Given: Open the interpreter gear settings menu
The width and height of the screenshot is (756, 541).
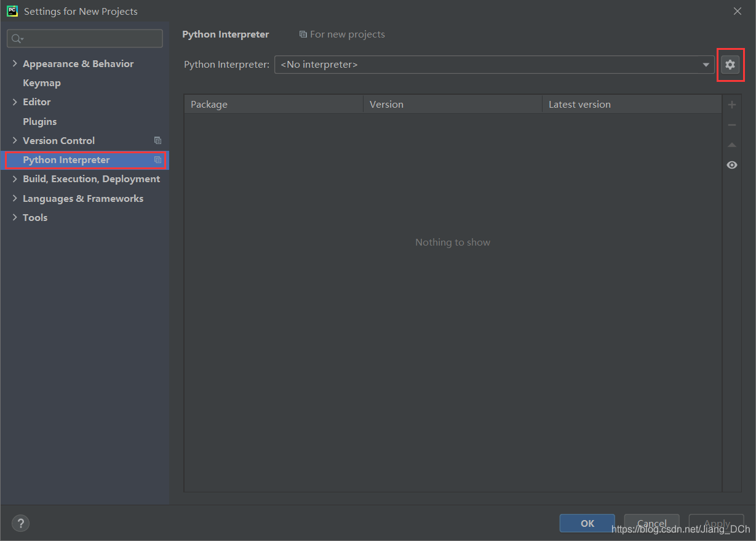Looking at the screenshot, I should click(x=730, y=64).
